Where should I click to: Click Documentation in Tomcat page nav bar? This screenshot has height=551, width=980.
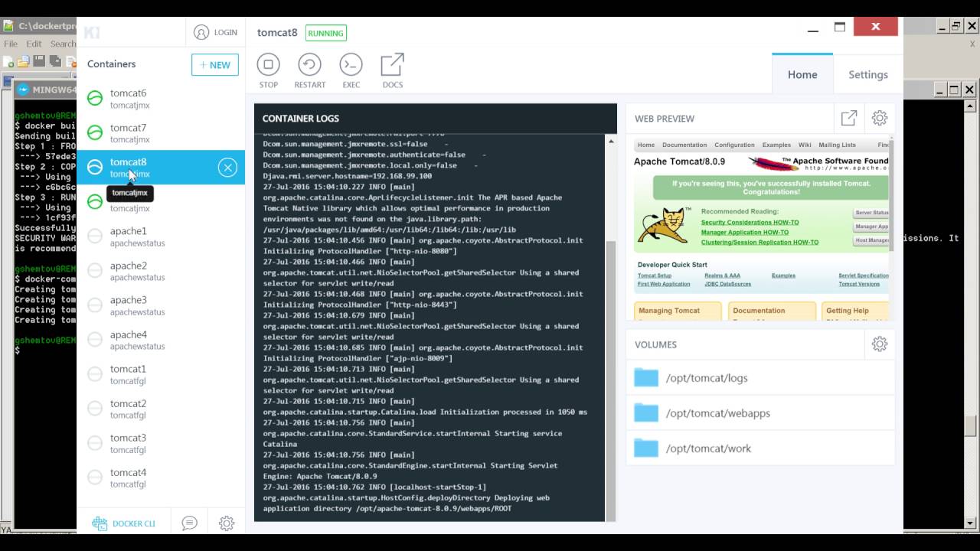coord(684,145)
